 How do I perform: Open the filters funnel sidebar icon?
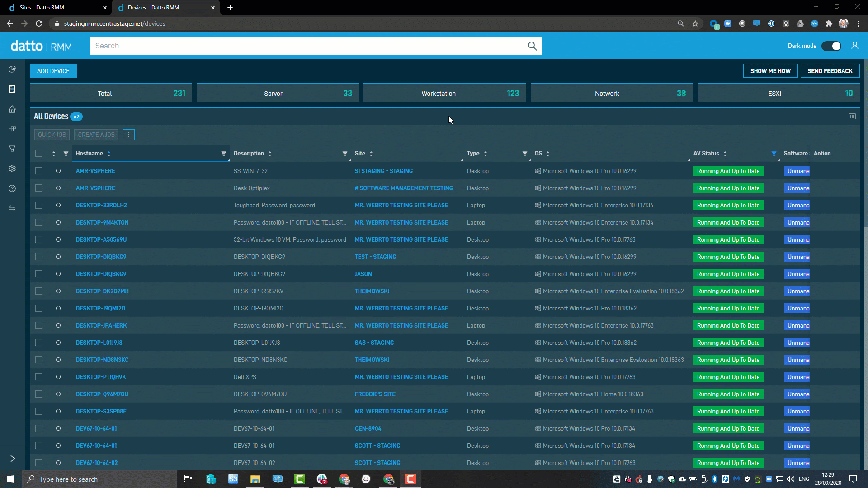point(12,149)
